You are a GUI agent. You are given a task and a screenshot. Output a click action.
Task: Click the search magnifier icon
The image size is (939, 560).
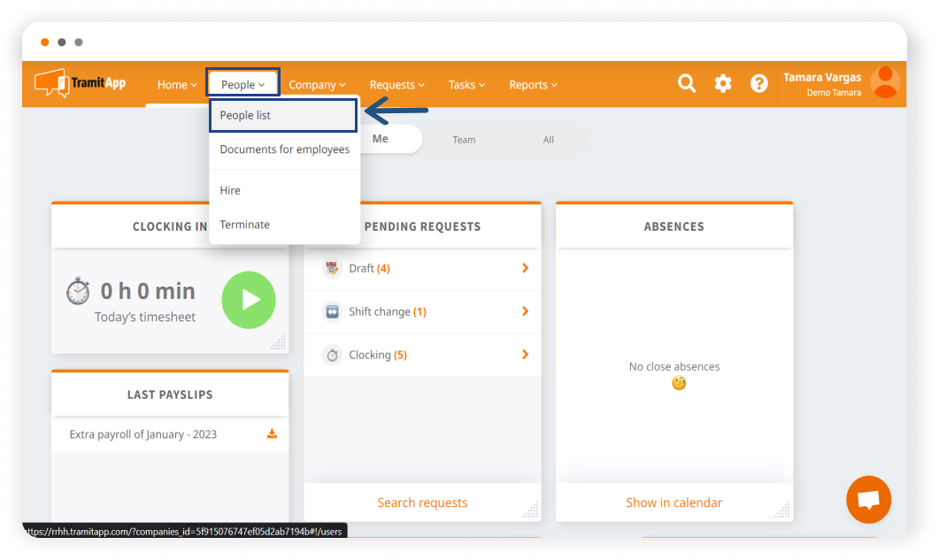point(687,84)
